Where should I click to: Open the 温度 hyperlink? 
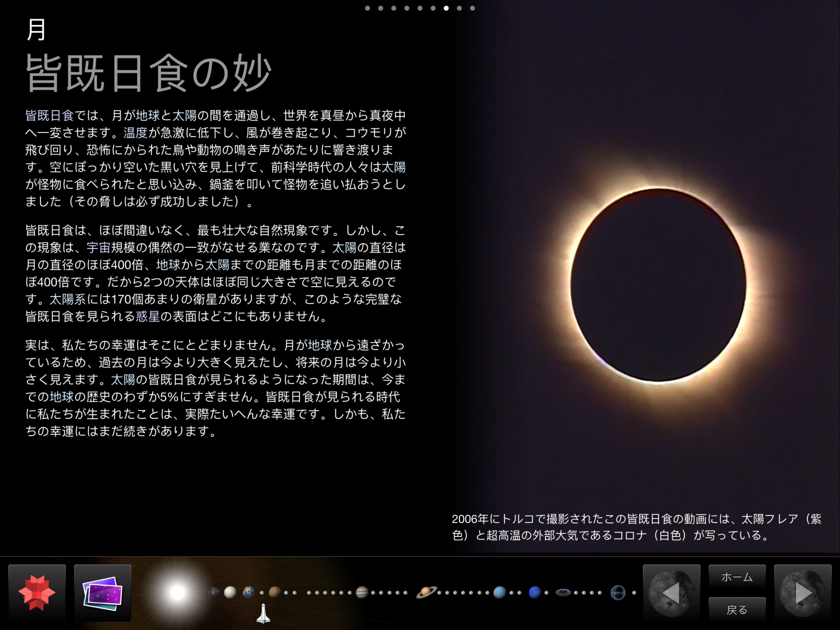pyautogui.click(x=135, y=133)
